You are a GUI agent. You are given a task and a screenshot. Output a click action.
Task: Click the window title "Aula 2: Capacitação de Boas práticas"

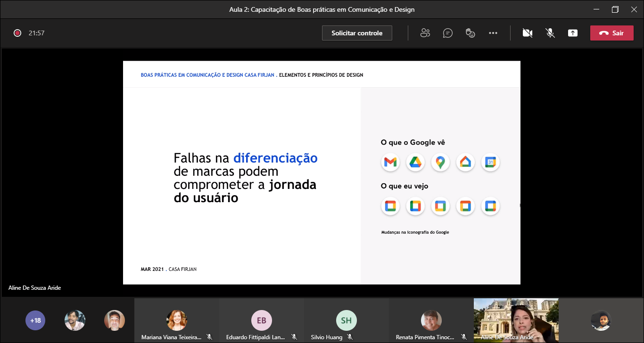322,9
